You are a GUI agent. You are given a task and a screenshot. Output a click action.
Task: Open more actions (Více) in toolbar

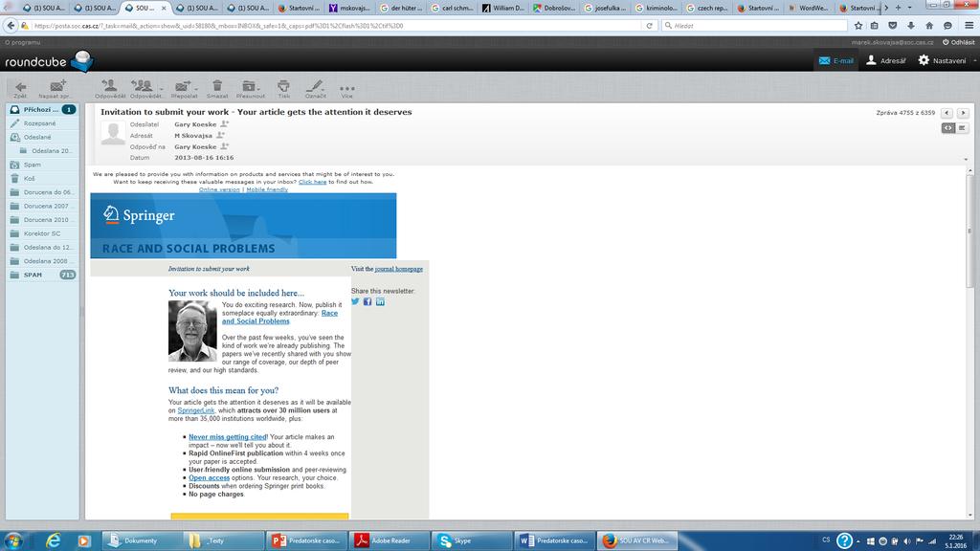[346, 91]
